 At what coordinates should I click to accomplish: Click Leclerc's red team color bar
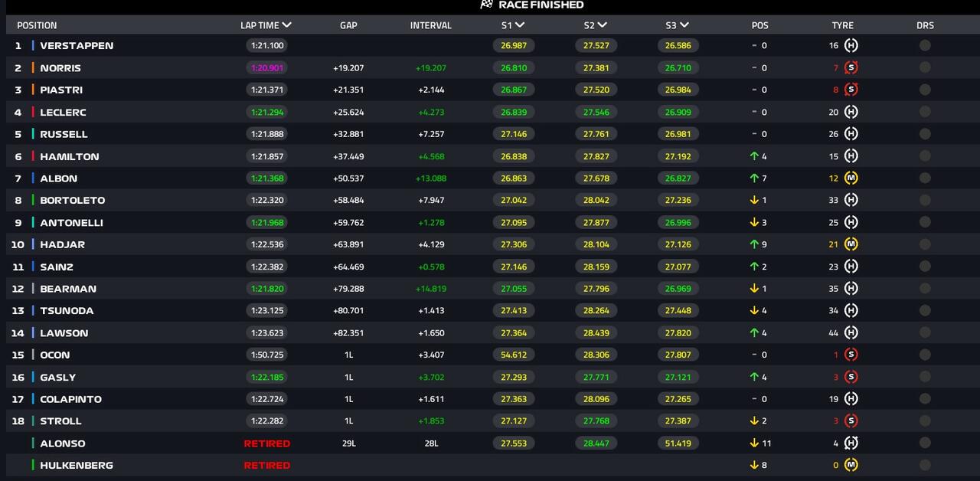(x=33, y=112)
